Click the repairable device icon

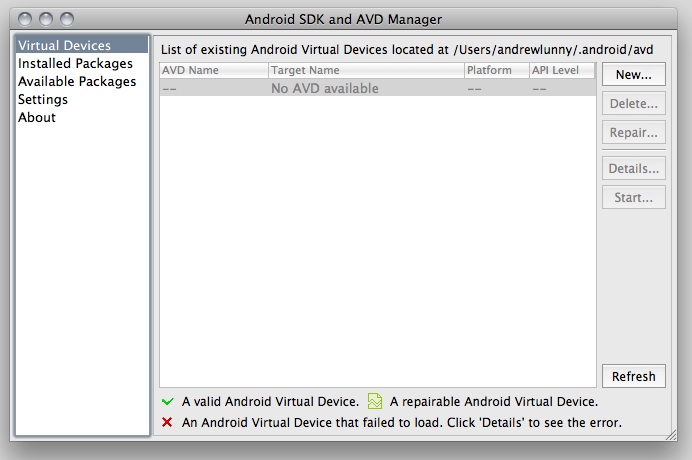pos(375,401)
